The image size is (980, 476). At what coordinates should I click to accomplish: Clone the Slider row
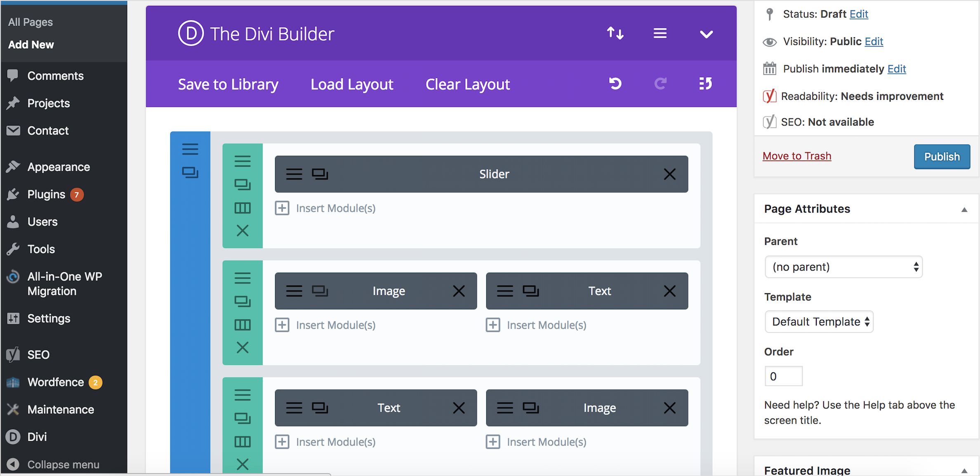tap(243, 184)
